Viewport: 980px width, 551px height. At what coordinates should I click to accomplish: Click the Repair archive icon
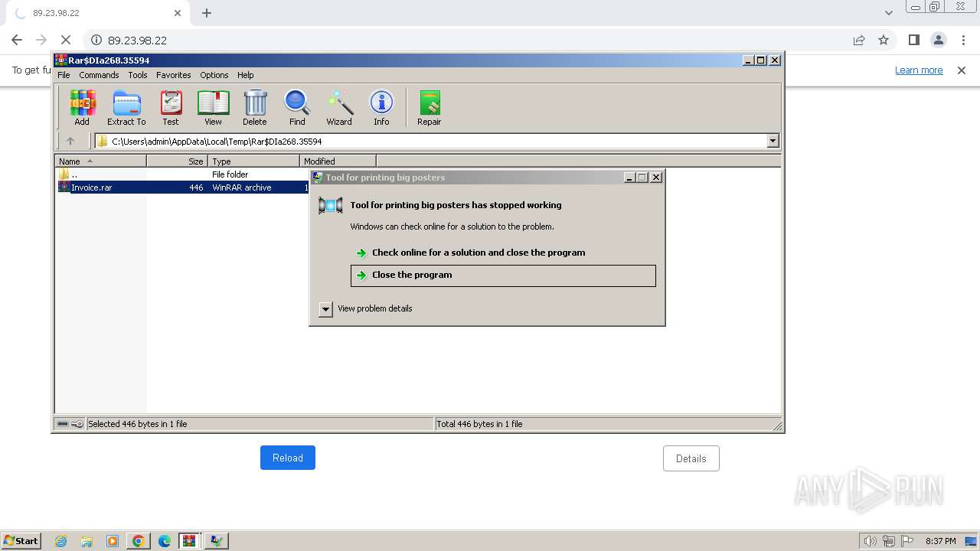(429, 107)
